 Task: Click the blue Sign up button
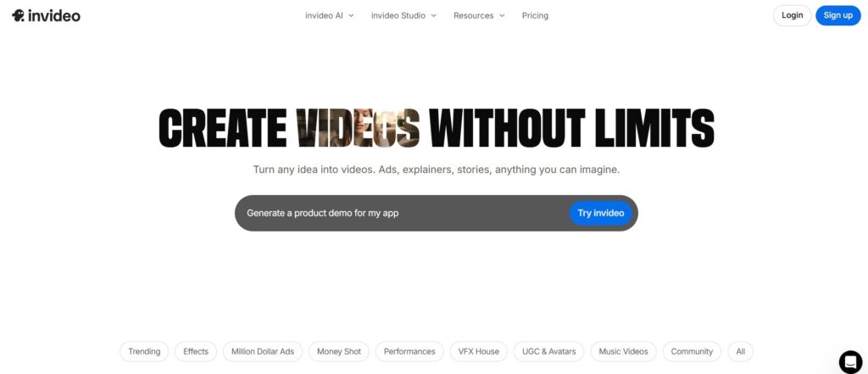(837, 15)
